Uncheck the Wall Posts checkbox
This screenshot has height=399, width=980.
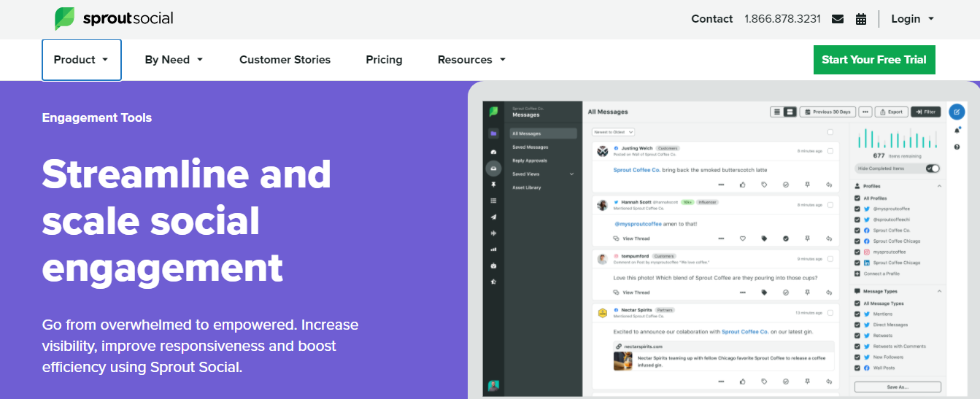click(857, 368)
